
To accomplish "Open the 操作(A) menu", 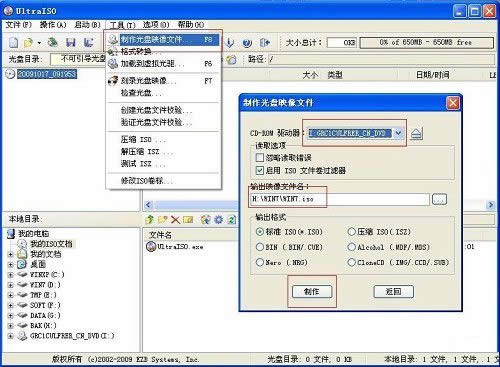I will coord(53,25).
